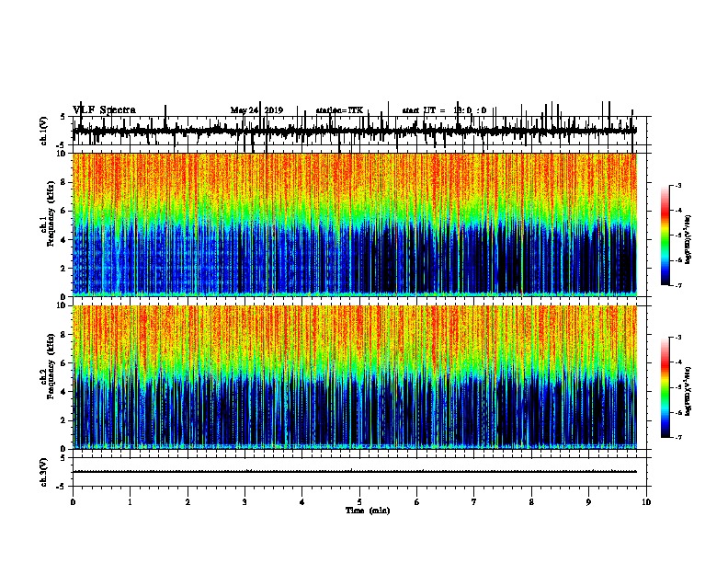The width and height of the screenshot is (728, 563).
Task: Click the ch.1 spectrogram panel
Action: (x=354, y=224)
